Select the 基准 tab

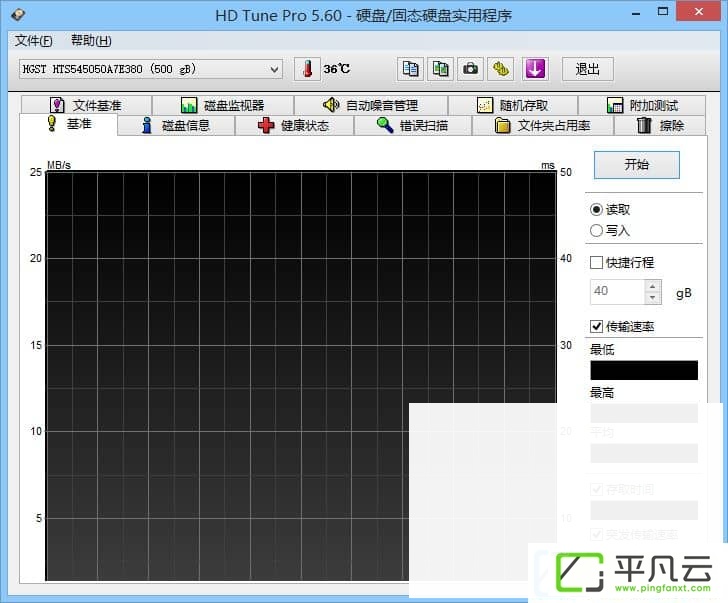coord(69,124)
